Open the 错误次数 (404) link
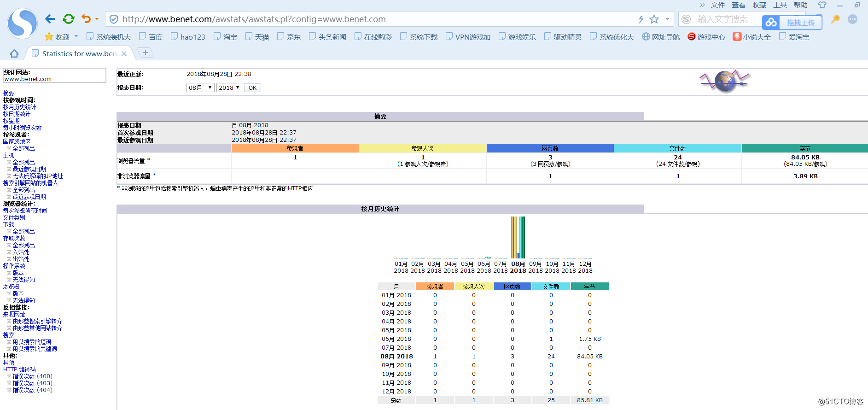The width and height of the screenshot is (868, 410). (x=32, y=390)
